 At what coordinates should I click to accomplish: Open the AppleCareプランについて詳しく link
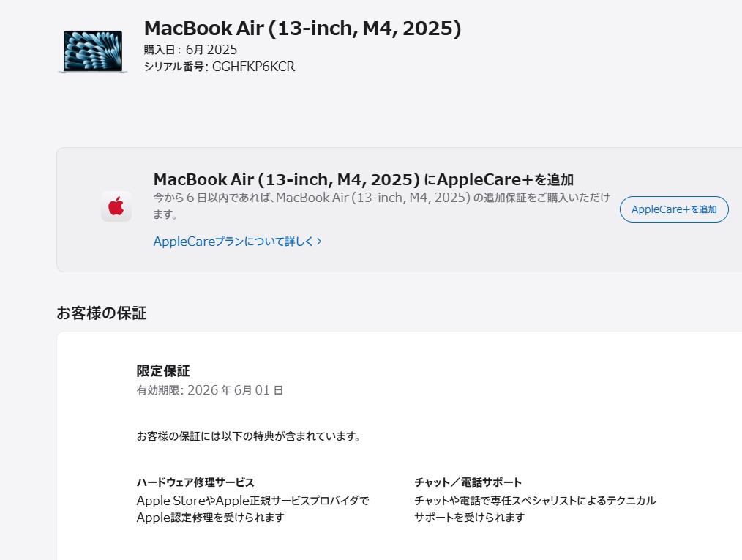click(238, 242)
